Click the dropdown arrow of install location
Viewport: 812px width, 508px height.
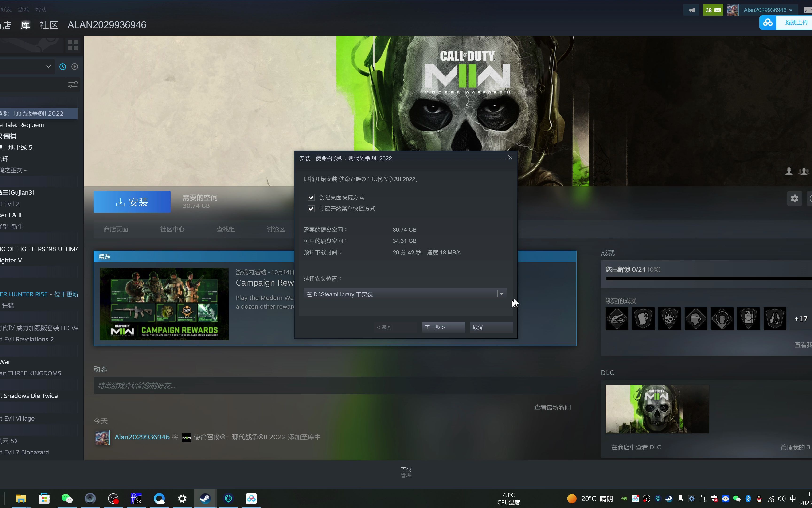coord(502,294)
